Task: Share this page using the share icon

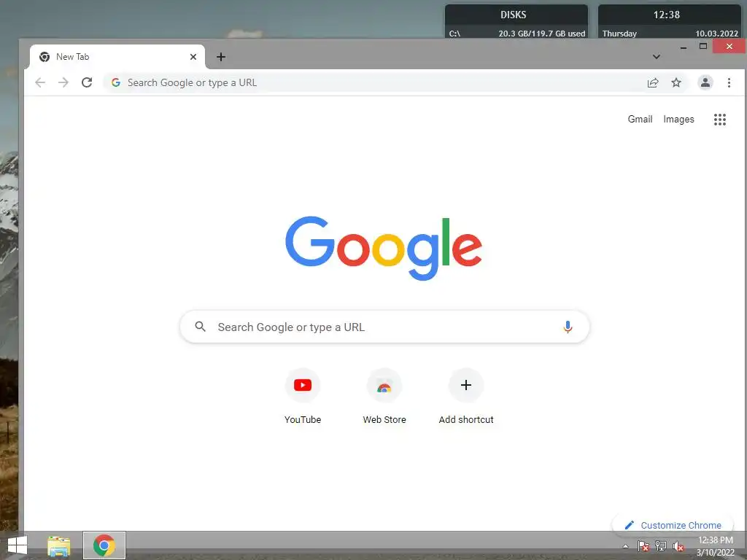Action: coord(653,82)
